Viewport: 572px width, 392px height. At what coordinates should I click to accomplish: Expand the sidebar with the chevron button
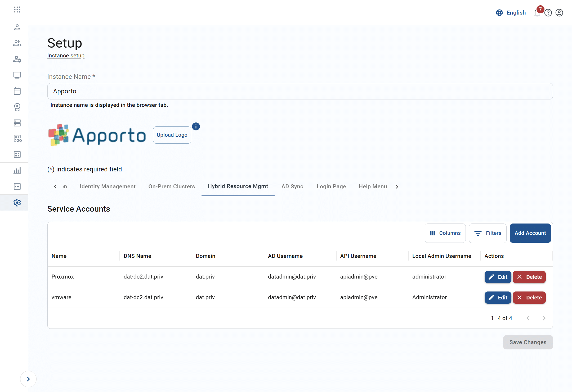(x=28, y=379)
